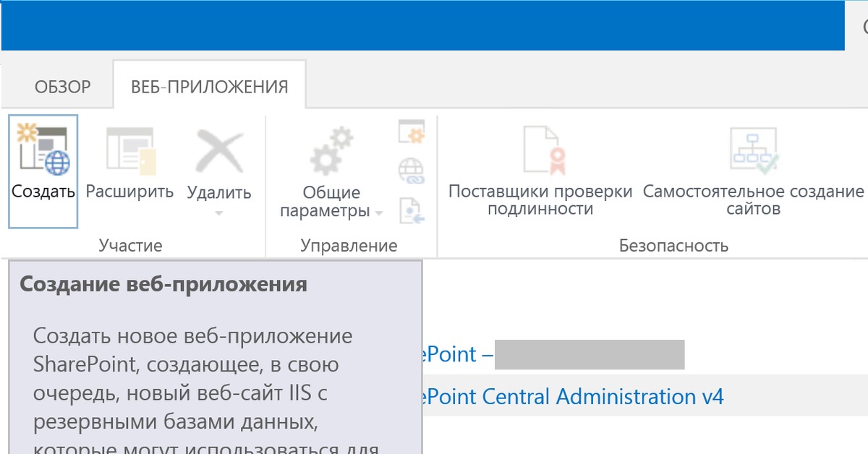
Task: Click the authentication providers certificate icon
Action: (540, 151)
